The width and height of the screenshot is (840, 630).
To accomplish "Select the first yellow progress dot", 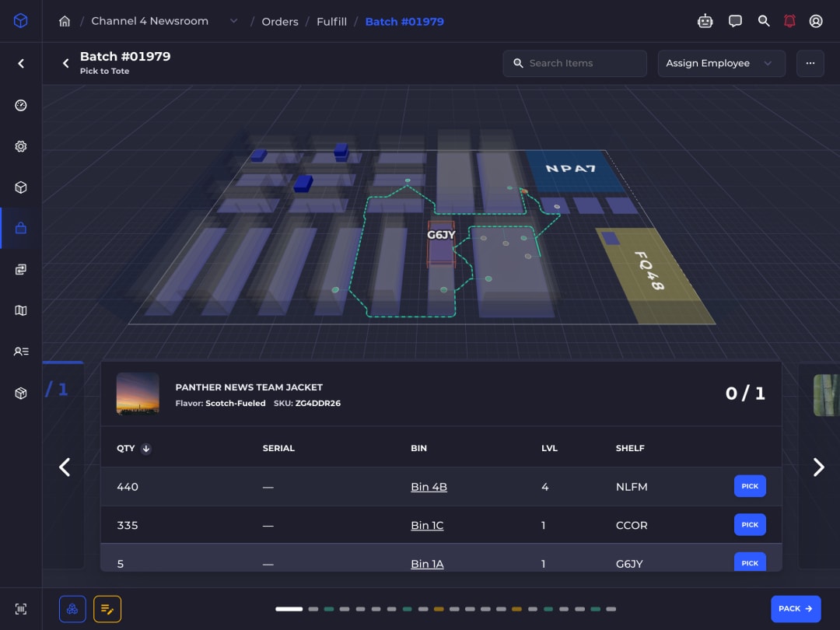I will (439, 609).
